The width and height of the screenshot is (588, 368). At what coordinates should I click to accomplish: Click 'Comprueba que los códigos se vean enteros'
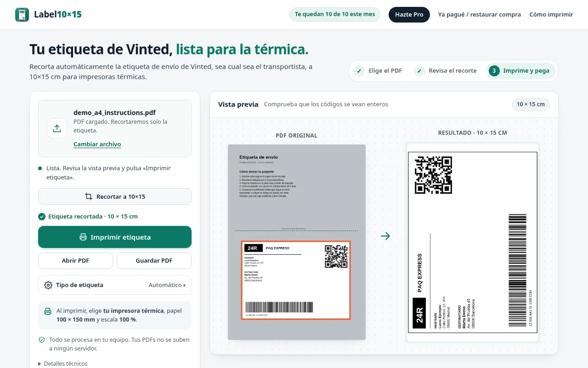pyautogui.click(x=326, y=104)
